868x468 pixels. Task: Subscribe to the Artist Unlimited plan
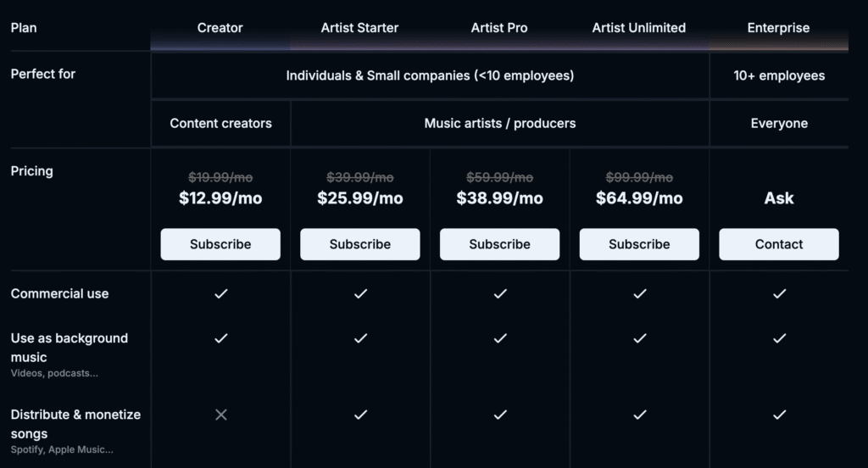(x=639, y=244)
